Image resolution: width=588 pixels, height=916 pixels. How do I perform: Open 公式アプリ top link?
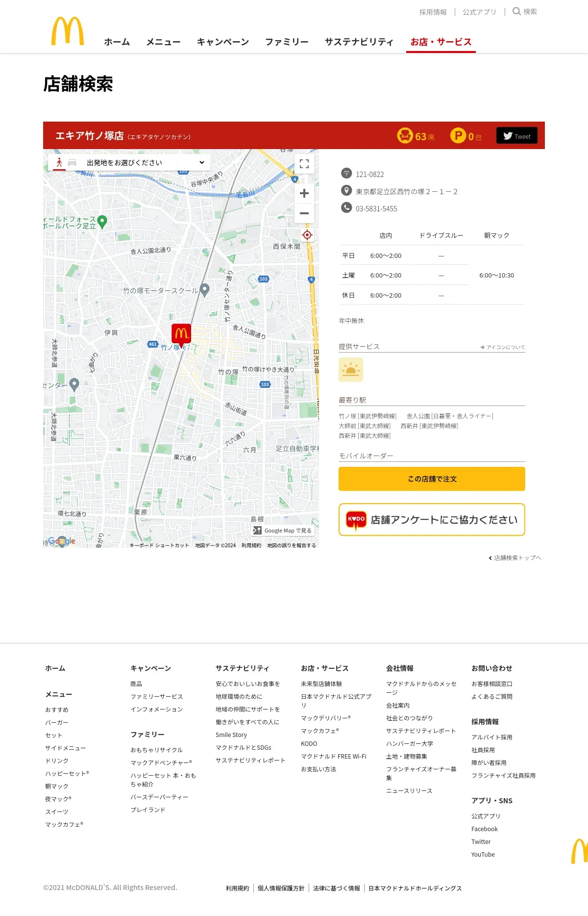479,12
